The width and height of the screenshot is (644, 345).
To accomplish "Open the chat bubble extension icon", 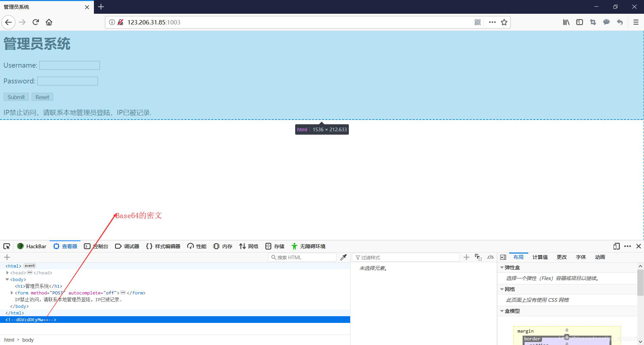I will pos(606,22).
